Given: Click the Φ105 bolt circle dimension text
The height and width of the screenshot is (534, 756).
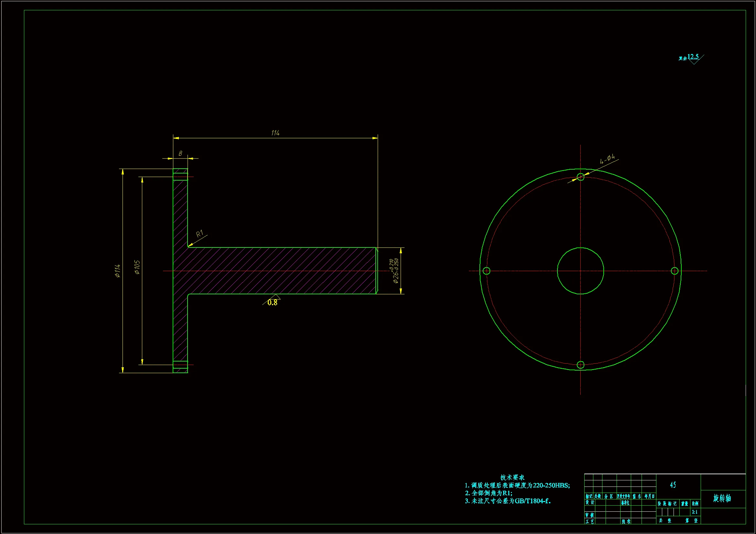Looking at the screenshot, I should 137,267.
